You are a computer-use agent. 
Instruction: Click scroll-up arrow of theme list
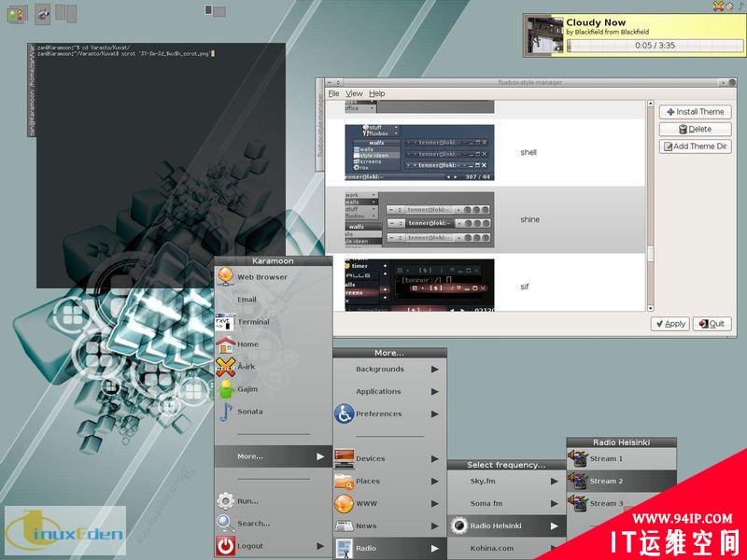click(651, 104)
